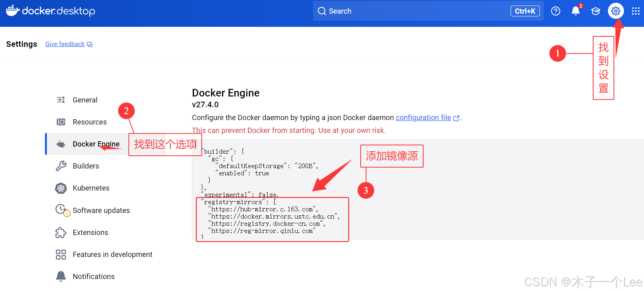The image size is (644, 293).
Task: Click the Notifications bell sidebar icon
Action: tap(61, 276)
